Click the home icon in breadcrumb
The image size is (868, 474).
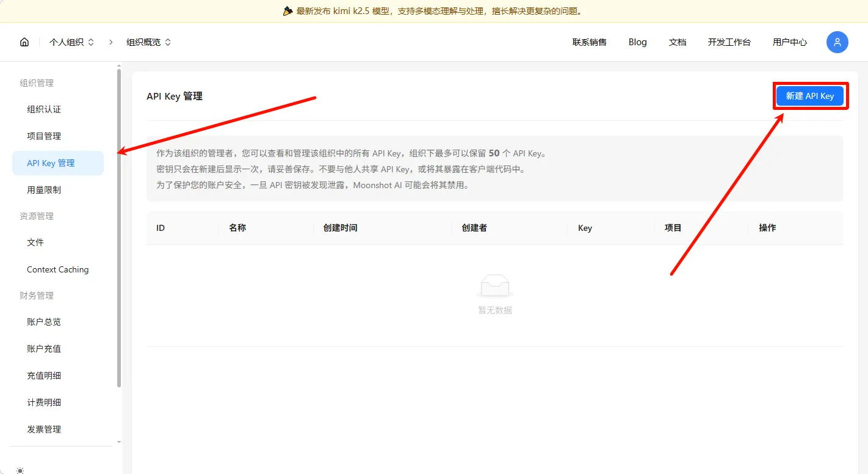coord(24,42)
